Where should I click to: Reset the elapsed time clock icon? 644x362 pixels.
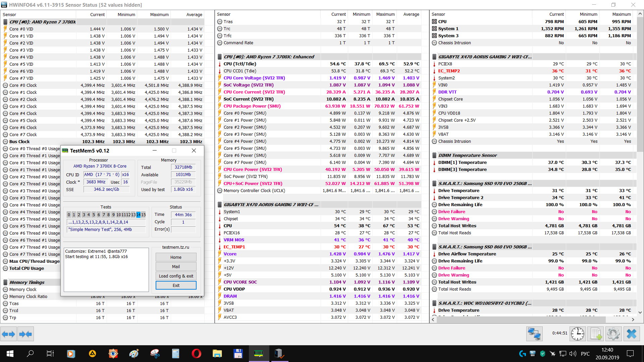tap(577, 334)
